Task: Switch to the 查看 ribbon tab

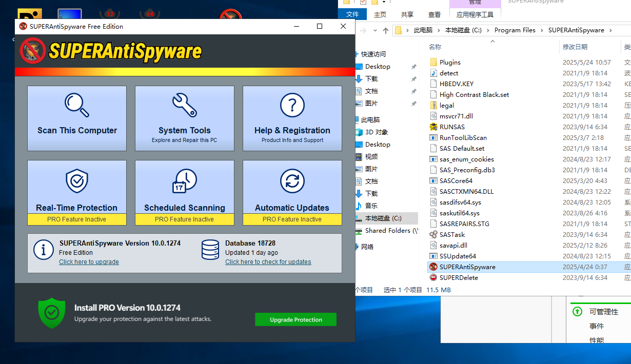Action: point(435,14)
